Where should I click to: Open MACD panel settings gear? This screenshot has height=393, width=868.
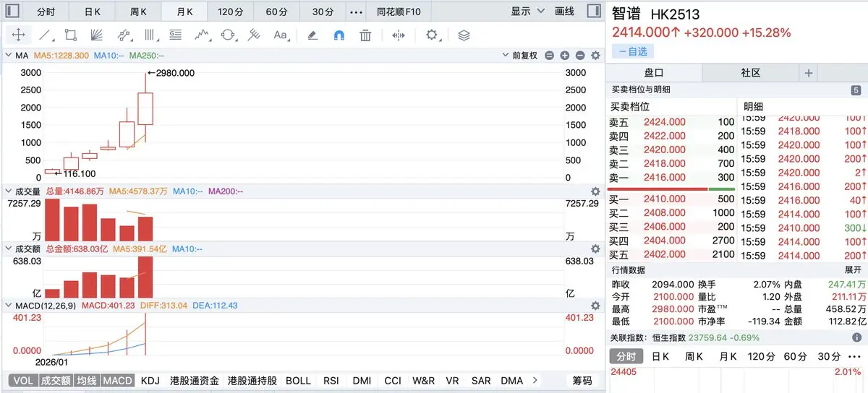595,306
